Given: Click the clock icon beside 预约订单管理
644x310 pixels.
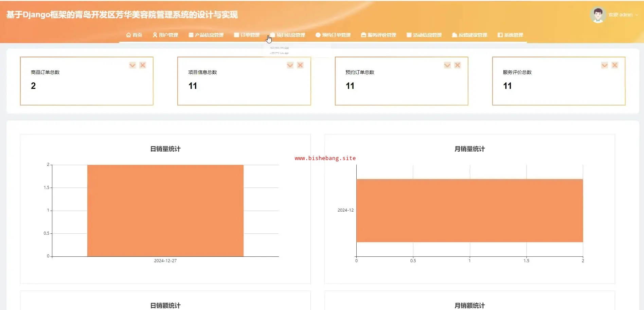Looking at the screenshot, I should click(x=318, y=35).
